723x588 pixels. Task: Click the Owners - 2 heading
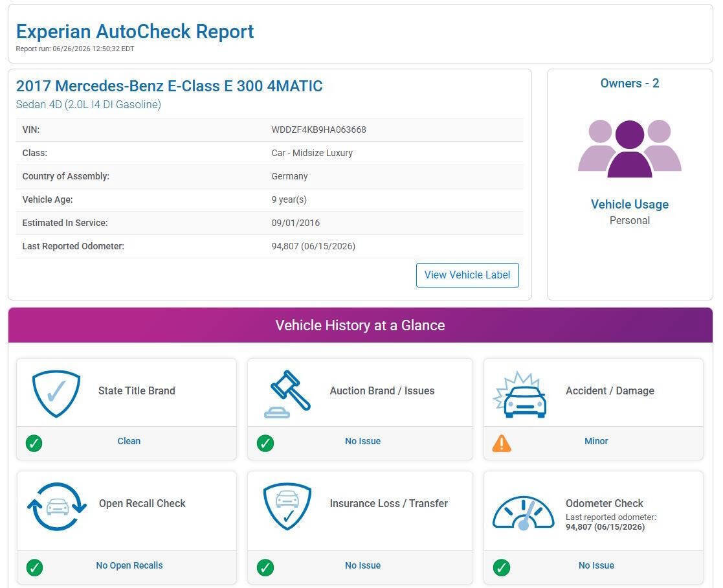pos(629,83)
